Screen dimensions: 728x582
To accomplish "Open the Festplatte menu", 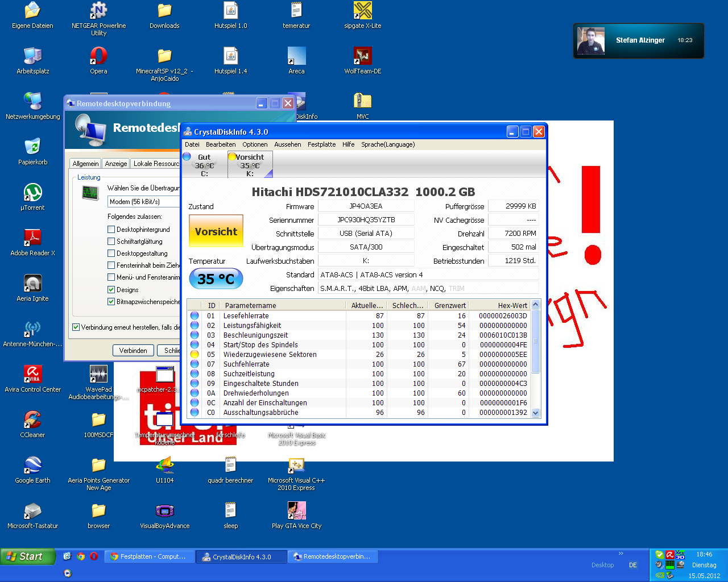I will [x=322, y=144].
